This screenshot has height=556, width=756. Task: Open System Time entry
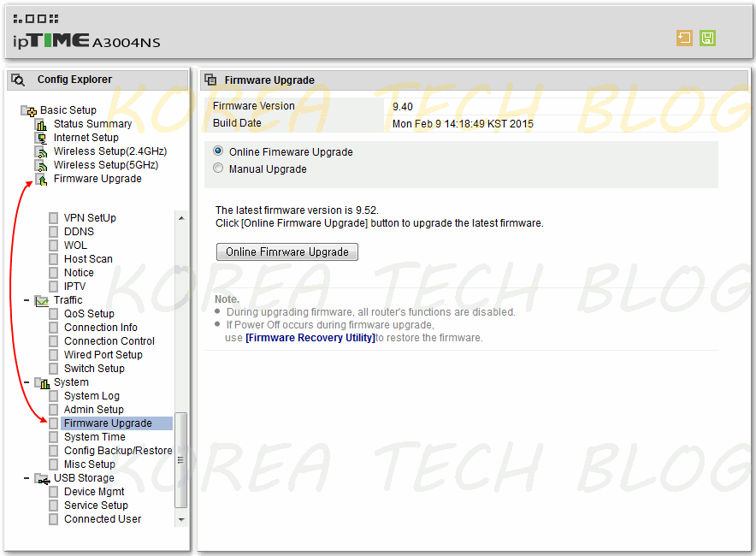pos(95,437)
